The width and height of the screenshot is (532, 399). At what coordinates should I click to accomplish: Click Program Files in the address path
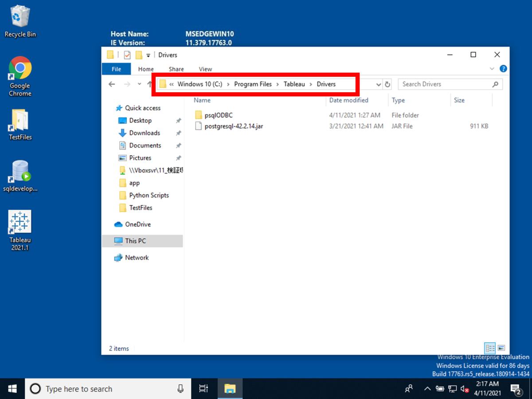click(253, 84)
